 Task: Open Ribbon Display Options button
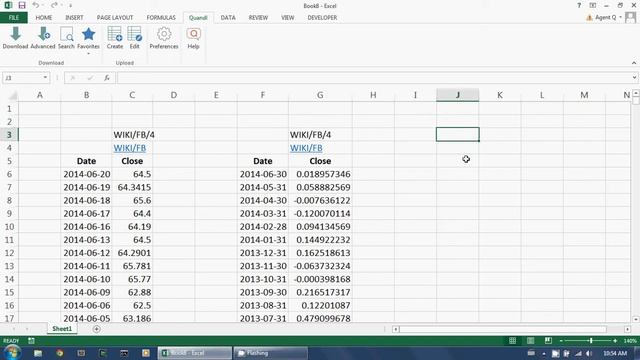pos(593,6)
